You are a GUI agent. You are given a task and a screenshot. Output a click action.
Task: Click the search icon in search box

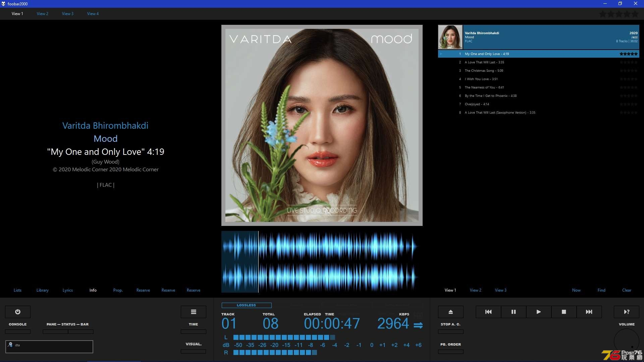[10, 345]
